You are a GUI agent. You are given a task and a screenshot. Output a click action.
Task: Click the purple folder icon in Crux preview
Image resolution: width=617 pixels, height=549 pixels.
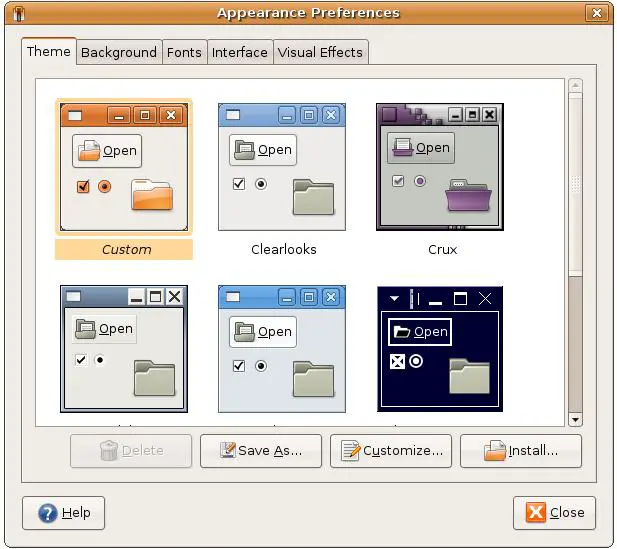(468, 196)
